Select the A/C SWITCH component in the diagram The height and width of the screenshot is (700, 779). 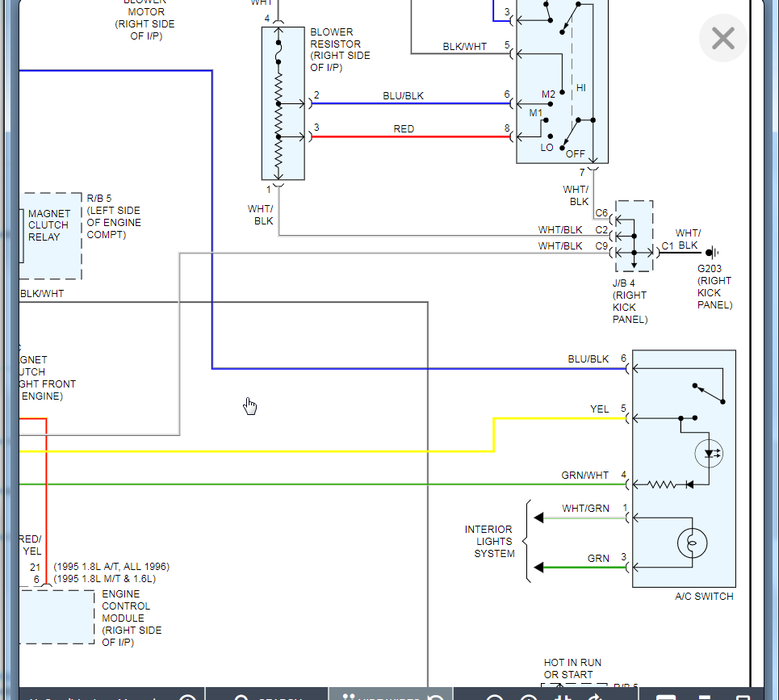click(684, 468)
